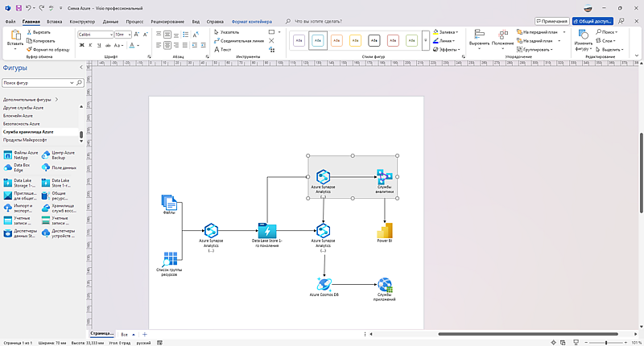Toggle strikethrough (abc) formatting

click(x=108, y=45)
